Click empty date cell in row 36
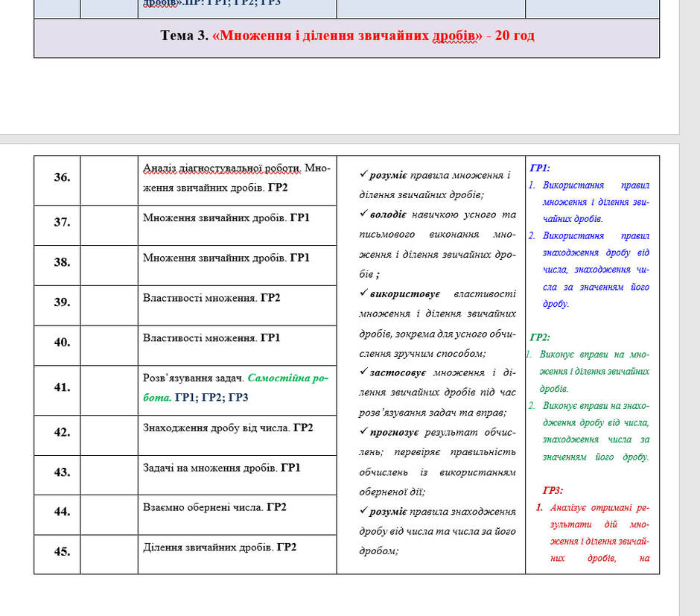Viewport: 700px width, 616px height. [109, 181]
